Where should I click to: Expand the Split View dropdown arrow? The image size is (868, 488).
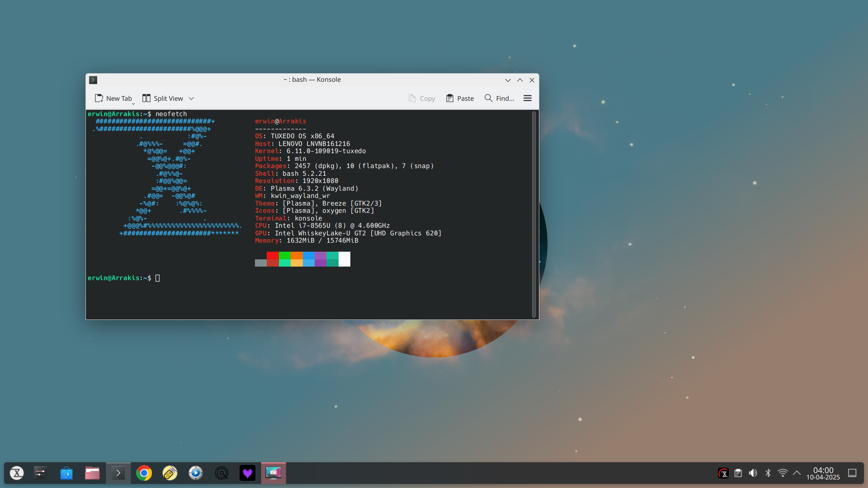(191, 98)
